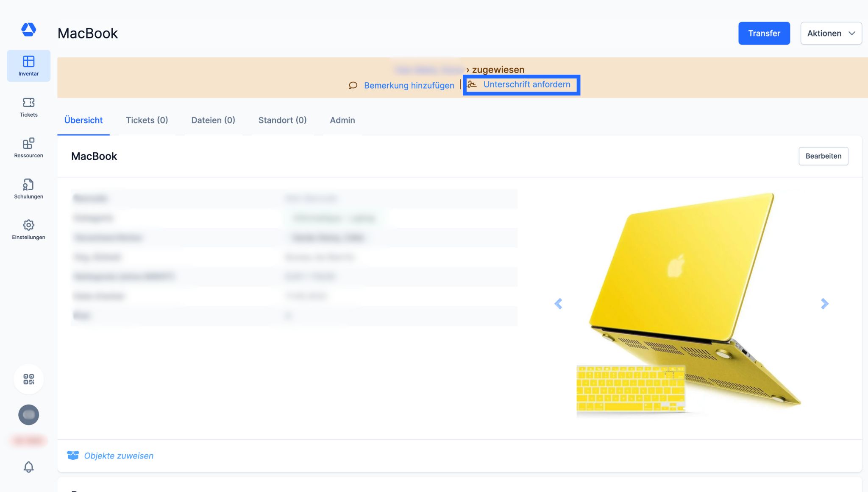Screen dimensions: 868x492
Task: Switch to the Admin tab
Action: point(342,120)
